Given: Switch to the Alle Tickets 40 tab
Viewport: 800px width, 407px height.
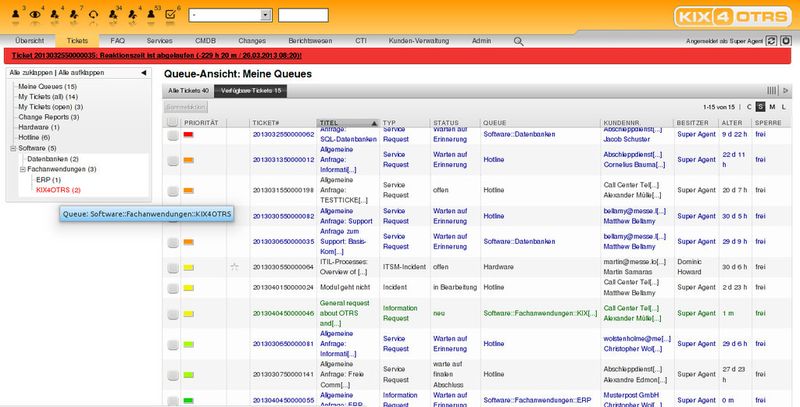Looking at the screenshot, I should (x=188, y=91).
